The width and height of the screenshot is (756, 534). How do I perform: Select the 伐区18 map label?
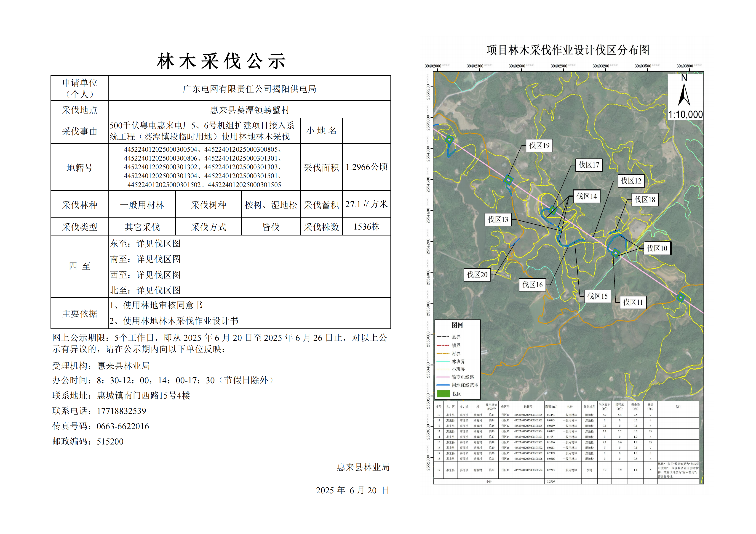645,200
